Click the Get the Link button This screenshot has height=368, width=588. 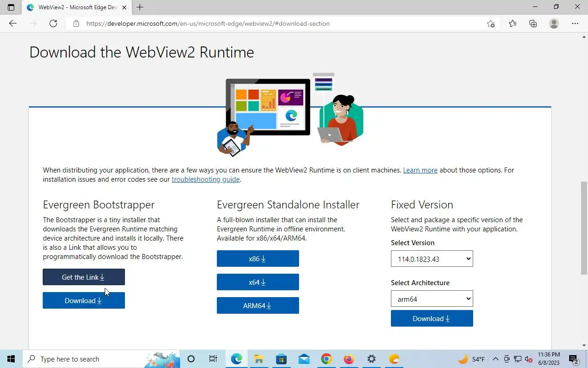(84, 277)
